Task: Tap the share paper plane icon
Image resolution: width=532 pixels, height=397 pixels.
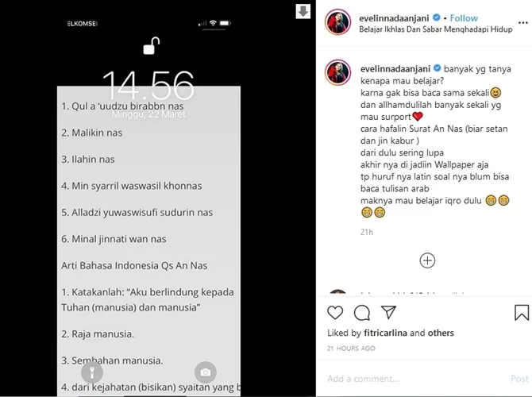Action: pos(388,312)
